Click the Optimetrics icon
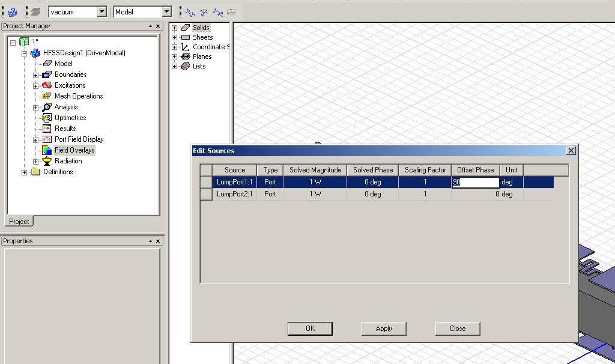The height and width of the screenshot is (364, 615). tap(47, 118)
